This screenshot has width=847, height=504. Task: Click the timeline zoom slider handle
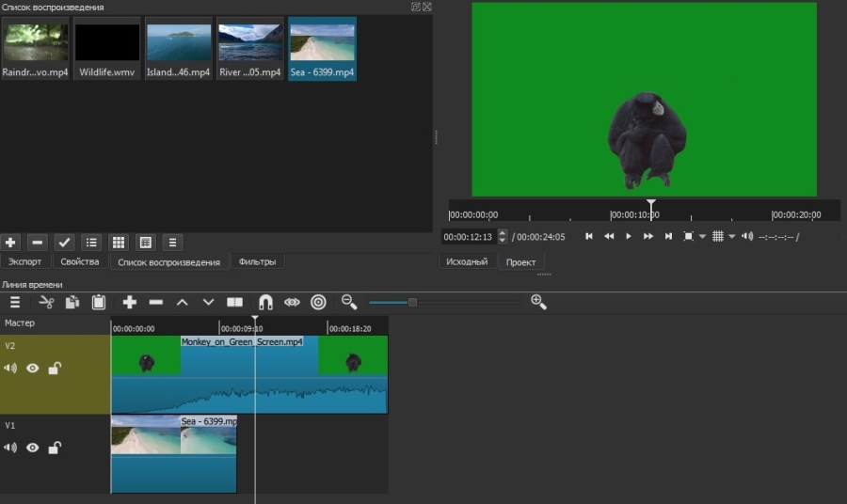coord(412,302)
